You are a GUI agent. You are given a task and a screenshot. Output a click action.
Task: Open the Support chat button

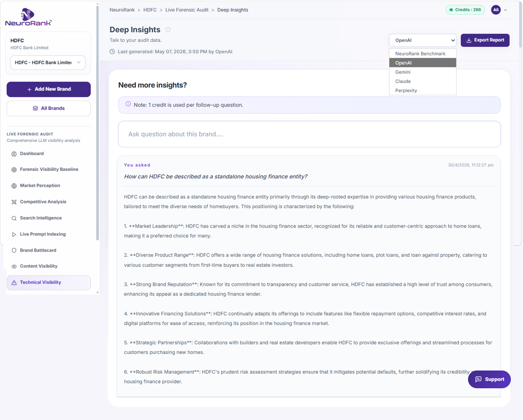pyautogui.click(x=489, y=379)
